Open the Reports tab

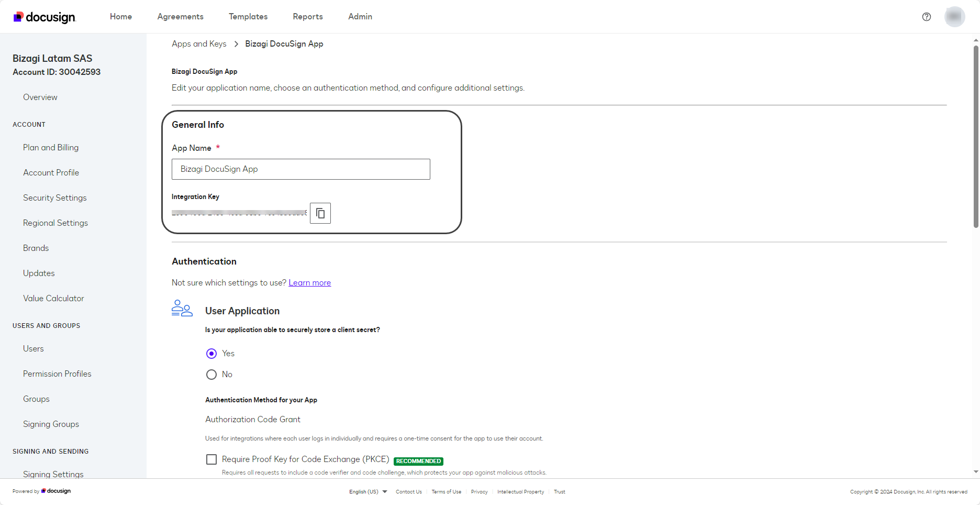[308, 17]
